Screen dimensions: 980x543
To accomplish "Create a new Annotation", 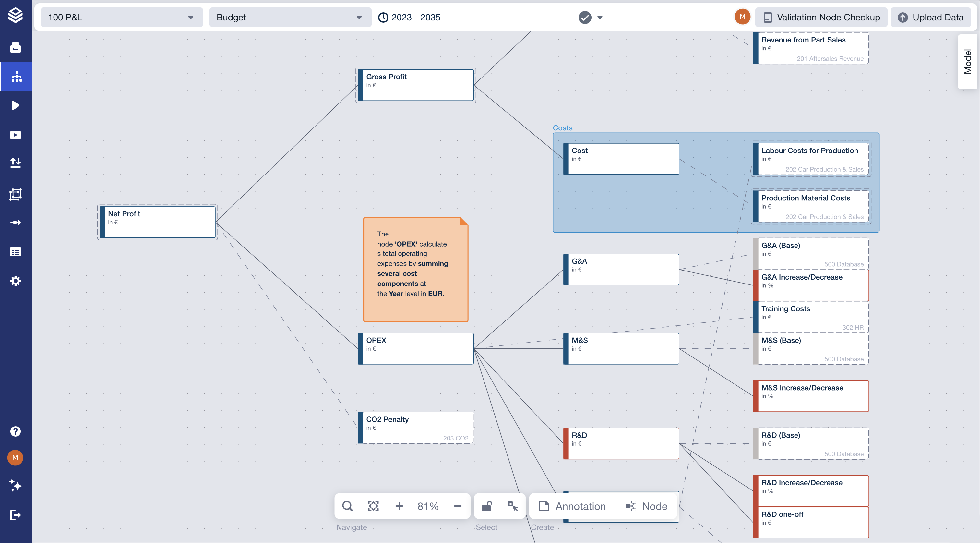I will (x=573, y=506).
